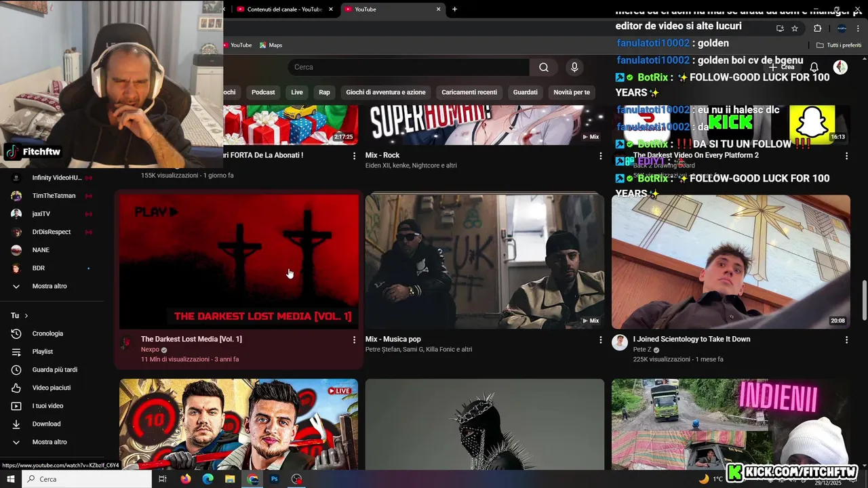Open options menu for Mix - Musica pop
The height and width of the screenshot is (488, 868).
(x=600, y=339)
